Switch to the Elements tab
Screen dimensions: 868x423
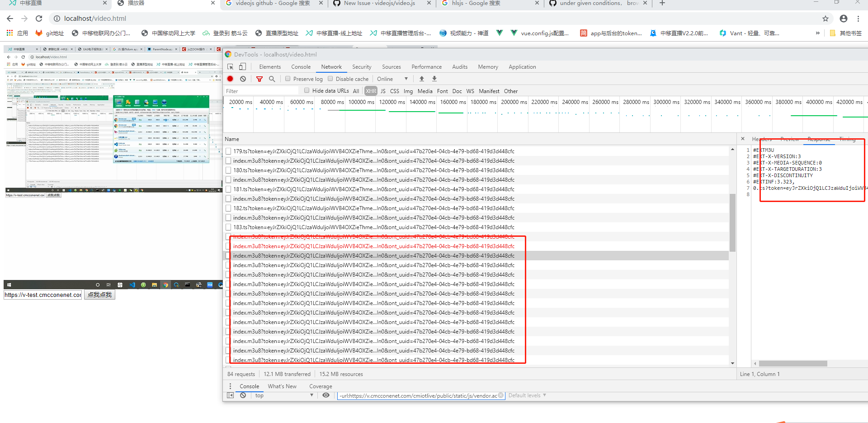point(270,66)
